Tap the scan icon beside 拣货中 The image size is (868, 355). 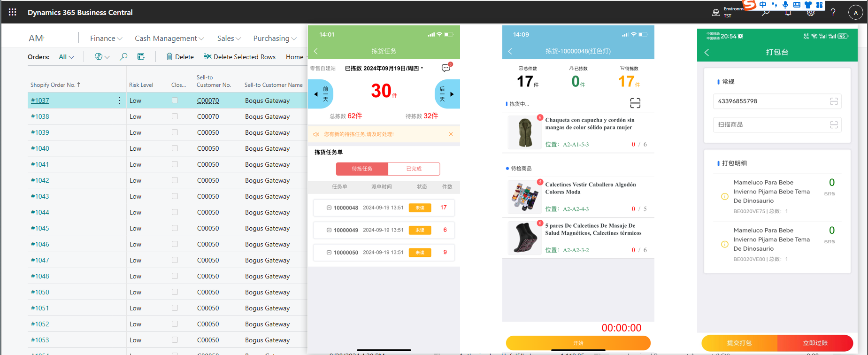click(635, 103)
